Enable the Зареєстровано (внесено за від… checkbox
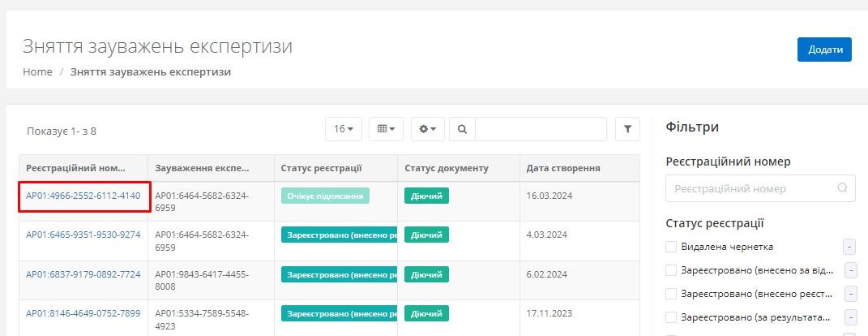 point(671,270)
